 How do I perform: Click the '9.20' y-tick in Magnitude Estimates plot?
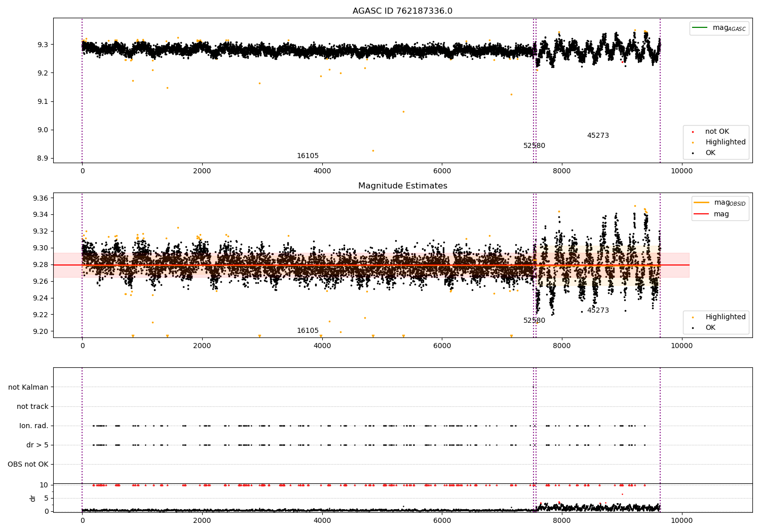pos(41,331)
